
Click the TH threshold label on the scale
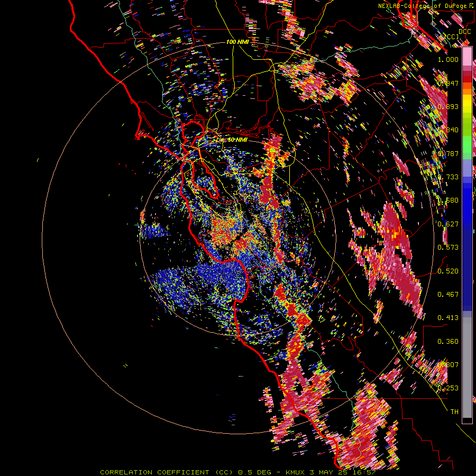click(454, 412)
